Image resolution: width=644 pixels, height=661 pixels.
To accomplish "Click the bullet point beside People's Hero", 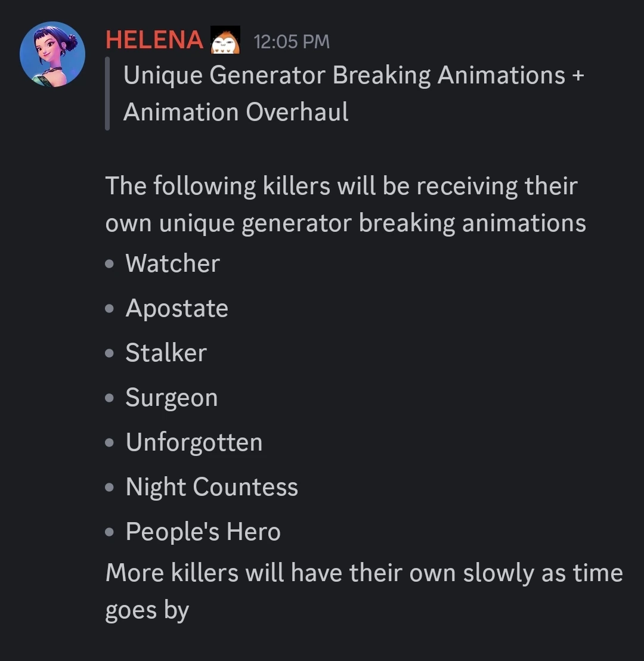I will point(109,532).
